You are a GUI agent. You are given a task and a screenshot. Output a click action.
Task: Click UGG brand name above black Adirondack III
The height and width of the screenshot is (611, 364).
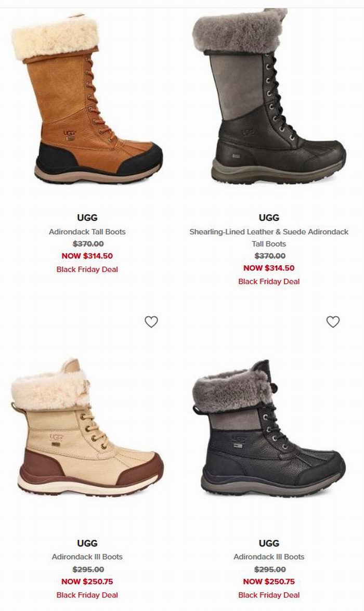[x=269, y=543]
